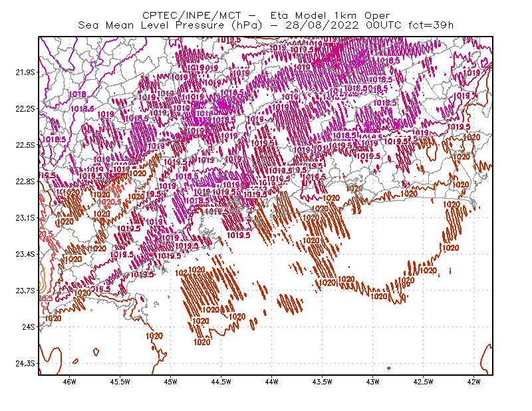The image size is (532, 411).
Task: Click 'Sea Mean Level Pressure (hPa)' subtitle
Action: (x=170, y=25)
